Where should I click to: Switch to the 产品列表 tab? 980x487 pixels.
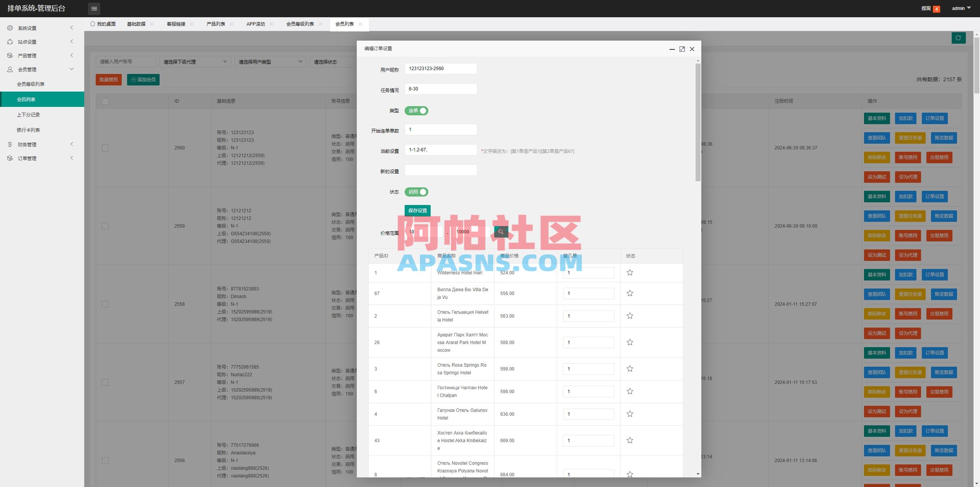[216, 24]
